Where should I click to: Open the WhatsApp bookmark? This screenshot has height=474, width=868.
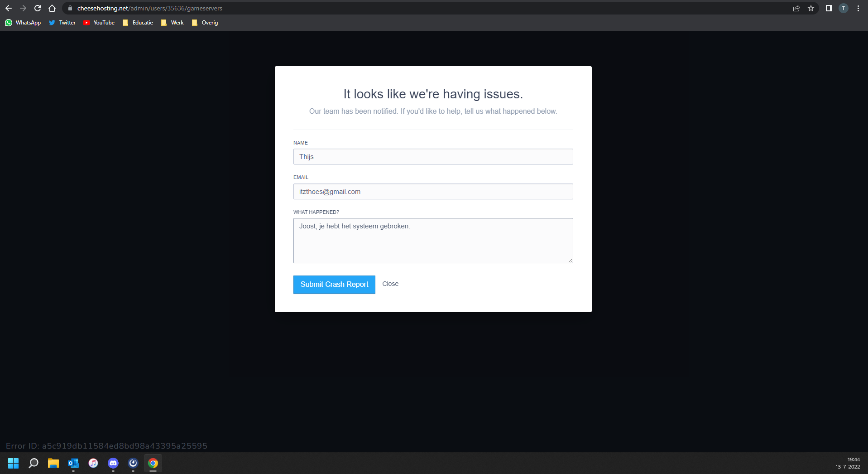23,23
